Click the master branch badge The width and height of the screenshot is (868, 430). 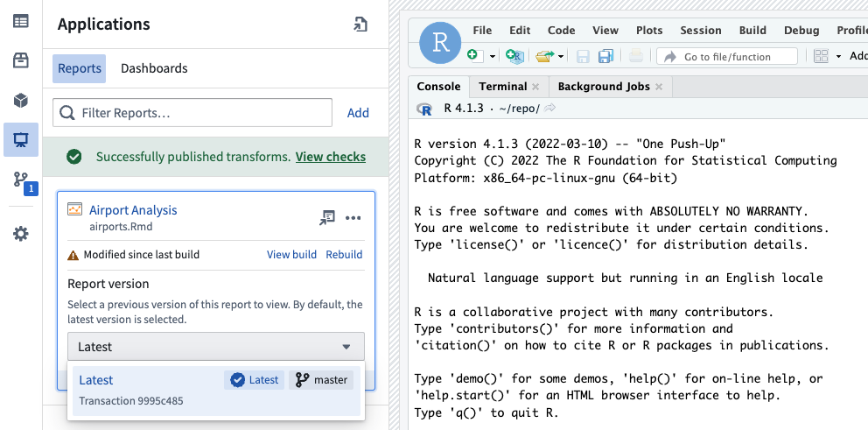[321, 380]
